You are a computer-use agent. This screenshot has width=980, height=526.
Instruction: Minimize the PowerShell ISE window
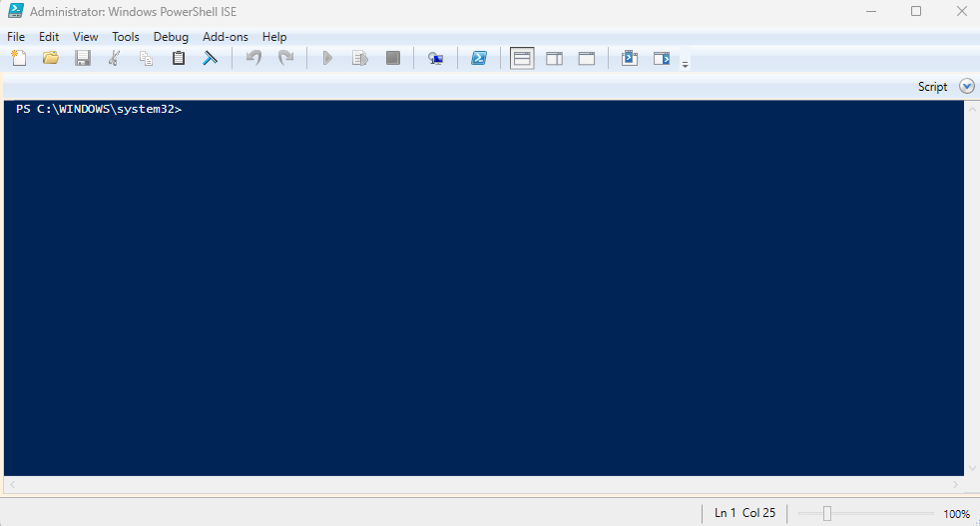(870, 11)
